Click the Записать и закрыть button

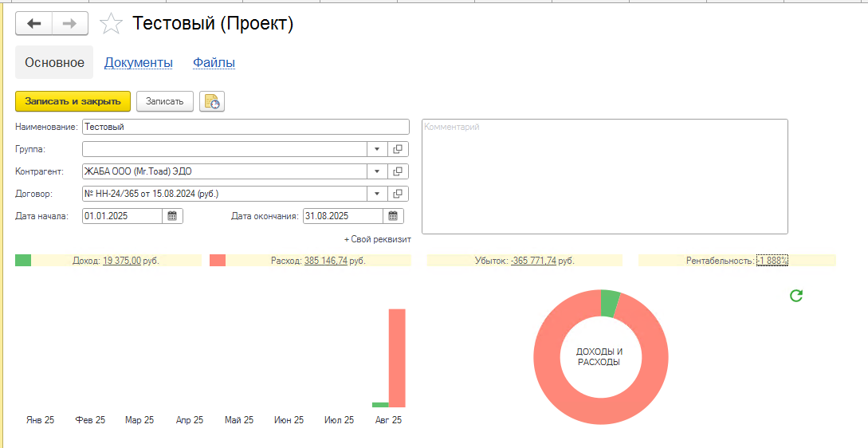73,102
